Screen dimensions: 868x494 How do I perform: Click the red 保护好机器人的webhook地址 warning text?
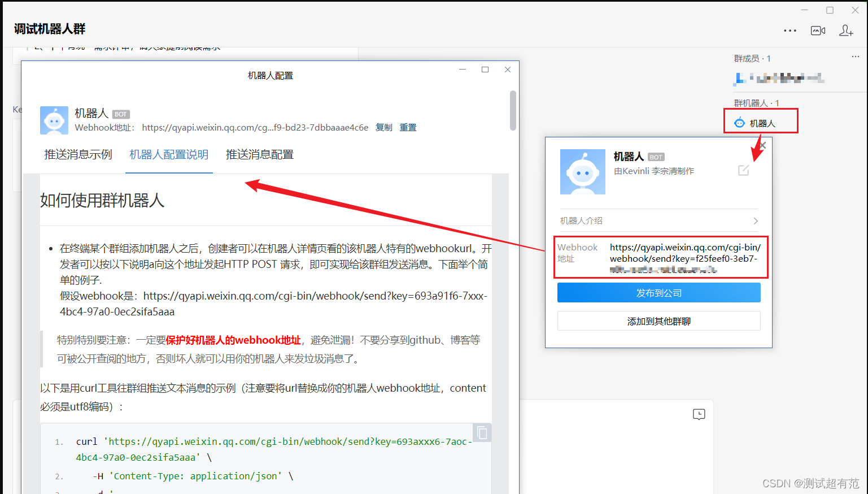(233, 340)
